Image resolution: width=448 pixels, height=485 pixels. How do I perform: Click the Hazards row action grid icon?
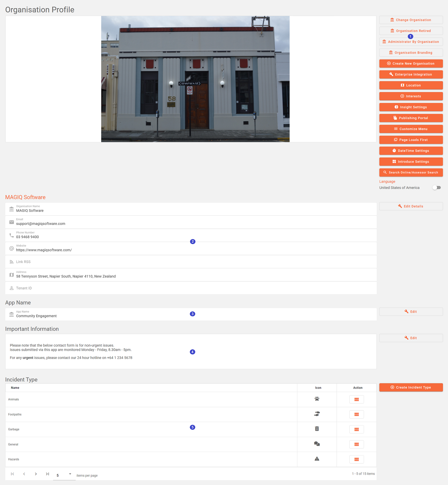tap(356, 459)
